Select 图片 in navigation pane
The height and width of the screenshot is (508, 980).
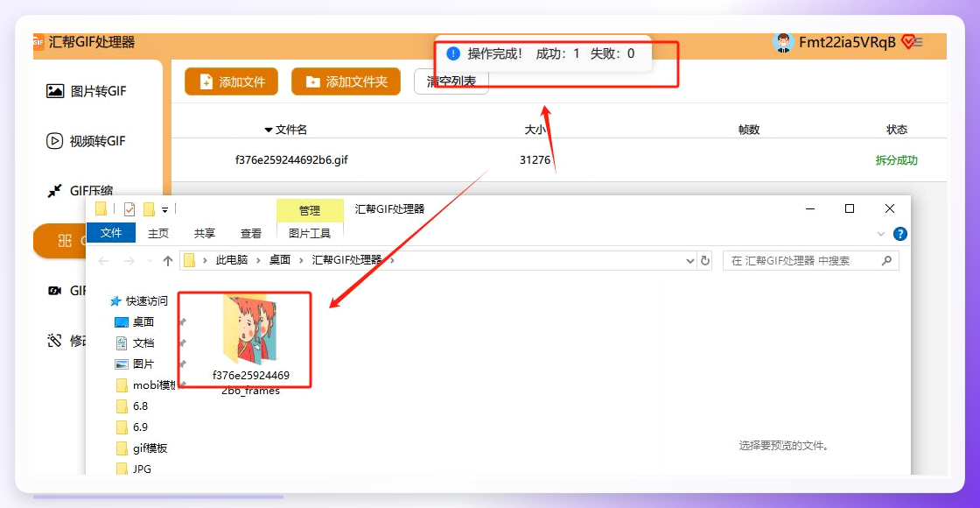(134, 364)
